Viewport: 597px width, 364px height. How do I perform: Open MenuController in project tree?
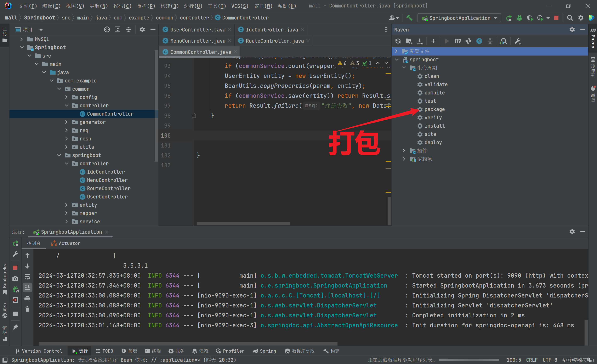[107, 180]
